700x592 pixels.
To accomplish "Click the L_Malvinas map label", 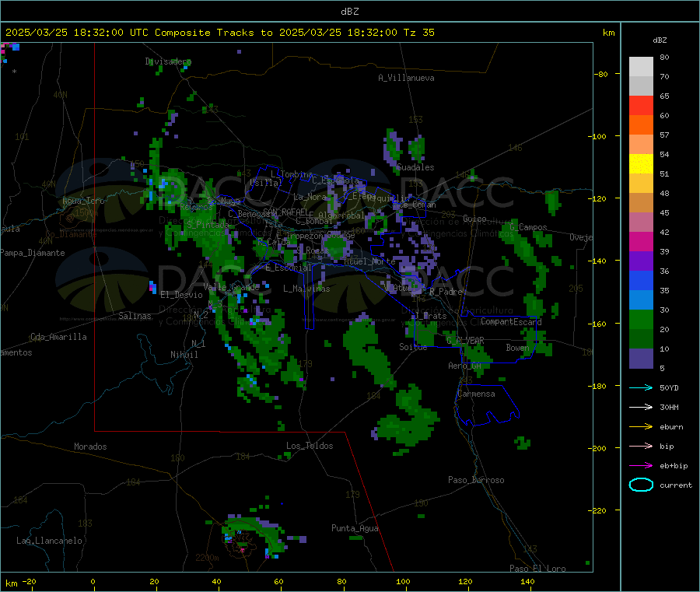I will pyautogui.click(x=306, y=289).
